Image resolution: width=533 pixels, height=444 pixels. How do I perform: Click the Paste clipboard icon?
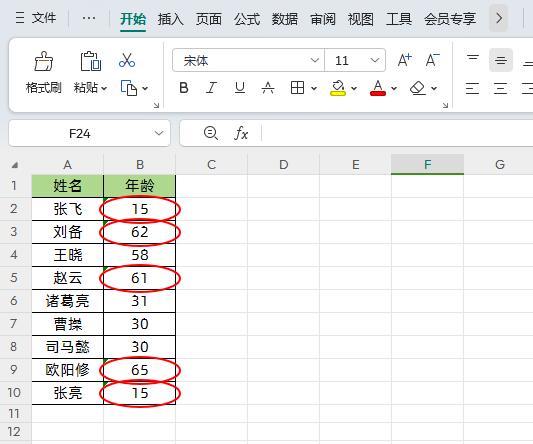point(90,61)
